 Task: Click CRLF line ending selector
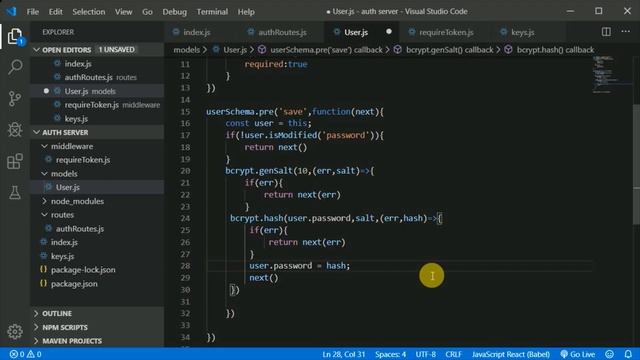(x=453, y=354)
